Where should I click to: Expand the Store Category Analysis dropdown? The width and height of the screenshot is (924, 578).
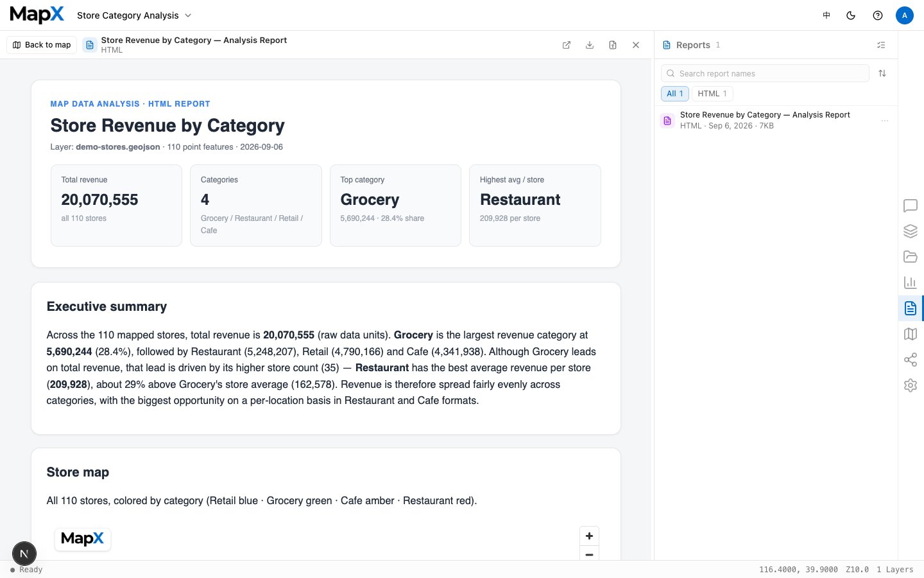[134, 15]
